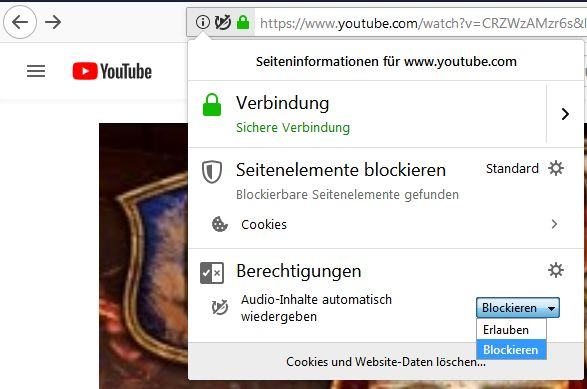
Task: Click the Standard label in content blocking
Action: (x=512, y=168)
